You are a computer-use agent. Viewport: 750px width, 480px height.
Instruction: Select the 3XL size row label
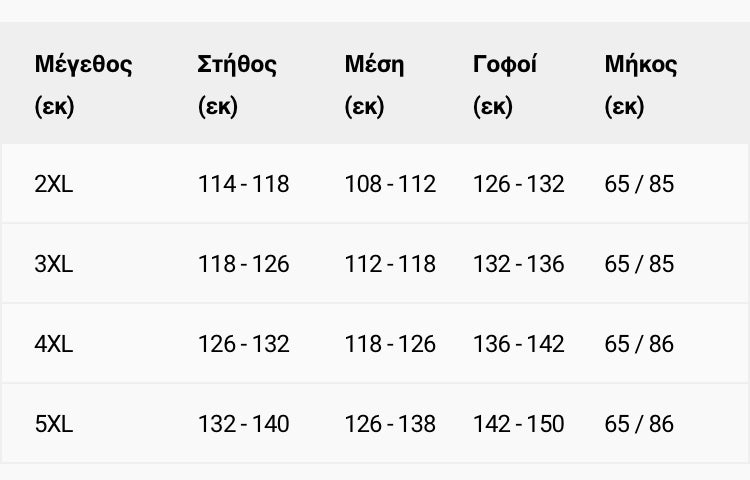tap(54, 264)
